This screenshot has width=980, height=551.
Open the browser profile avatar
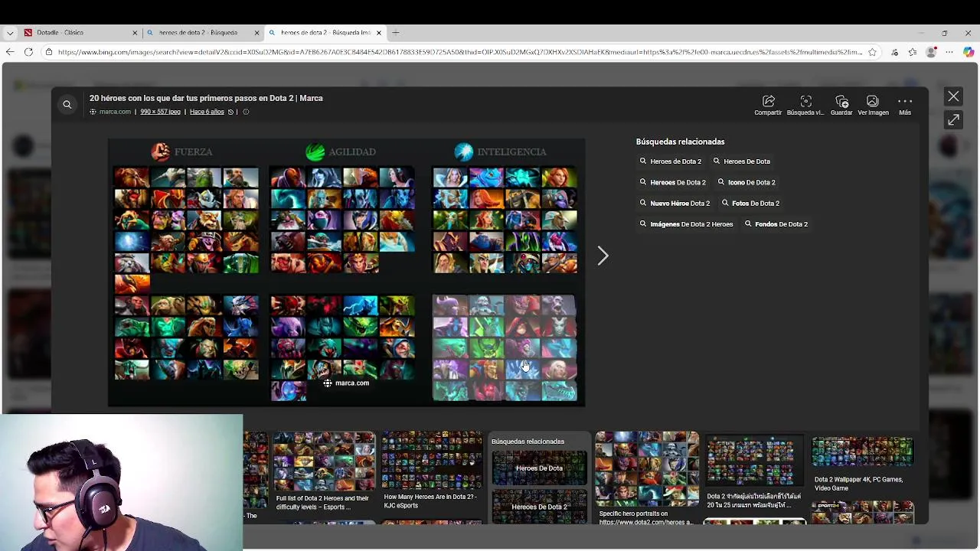coord(931,52)
